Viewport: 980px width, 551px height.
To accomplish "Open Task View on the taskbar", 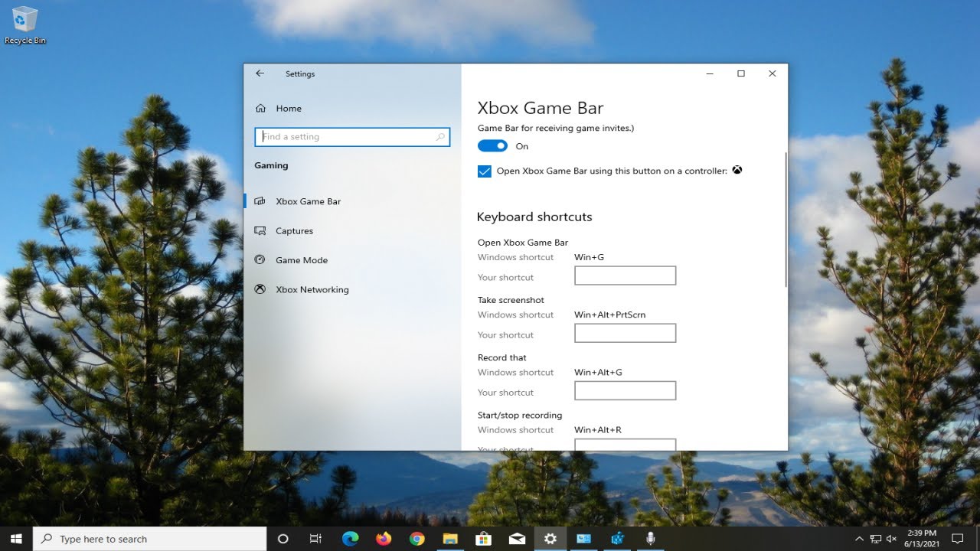I will (x=315, y=539).
